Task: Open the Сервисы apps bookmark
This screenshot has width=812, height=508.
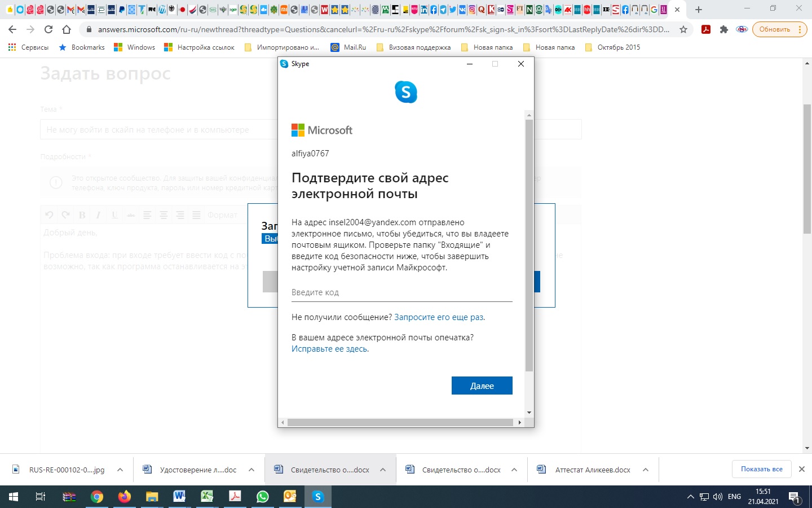Action: tap(28, 47)
